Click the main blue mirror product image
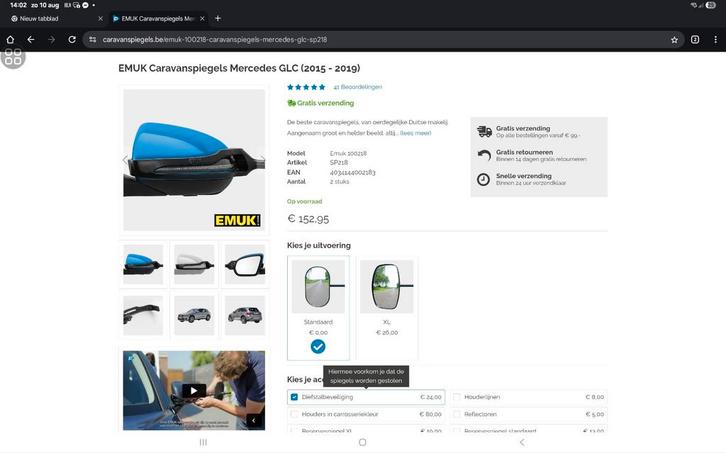 pos(194,160)
